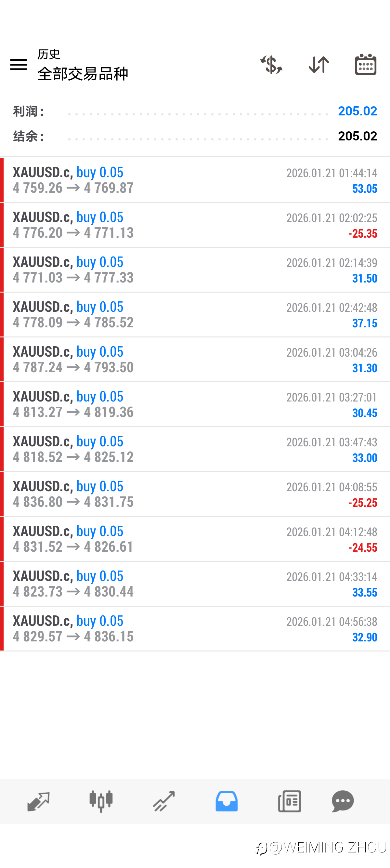
Task: Open the News tab
Action: (x=289, y=801)
